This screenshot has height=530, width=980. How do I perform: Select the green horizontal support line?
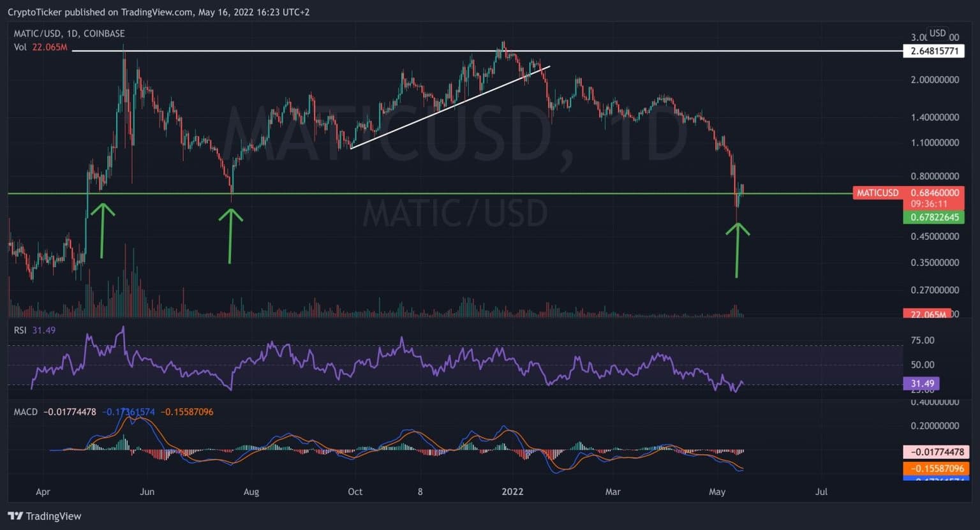pos(447,193)
